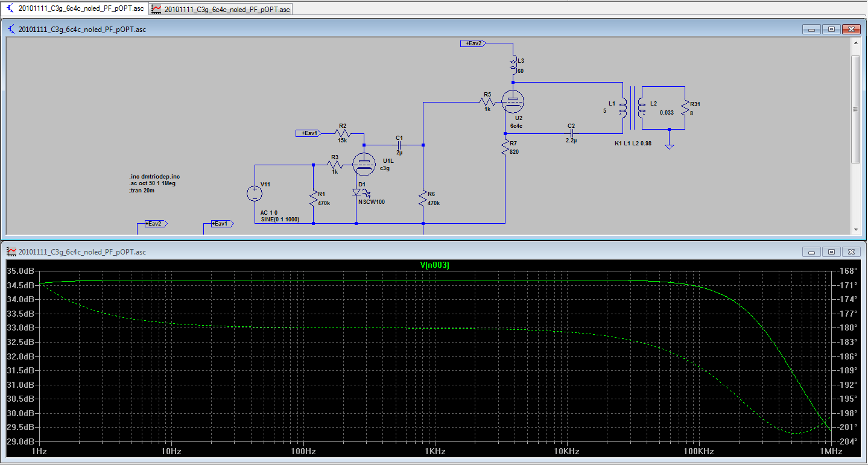Select transformer primary L1
This screenshot has height=465, width=868.
point(622,108)
